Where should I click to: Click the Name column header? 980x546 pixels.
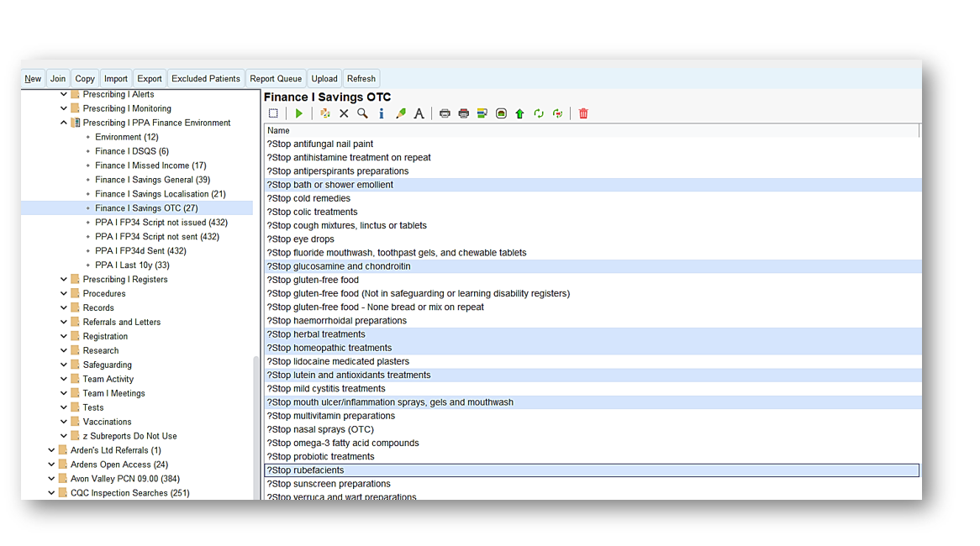[591, 130]
